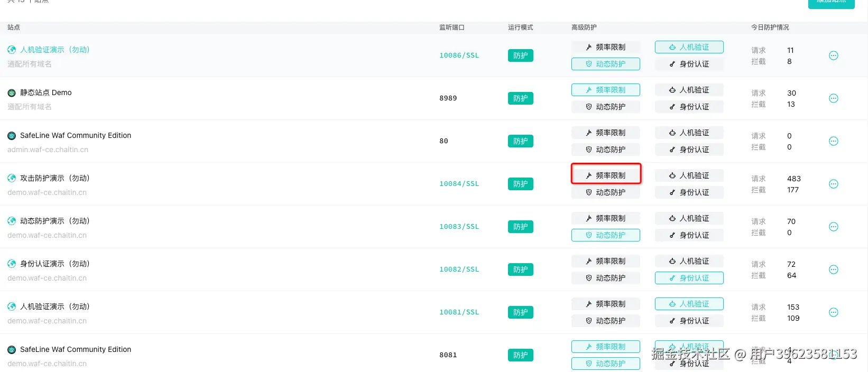Click globe icon of 10081/SSL 人机验证演示 site

point(12,306)
